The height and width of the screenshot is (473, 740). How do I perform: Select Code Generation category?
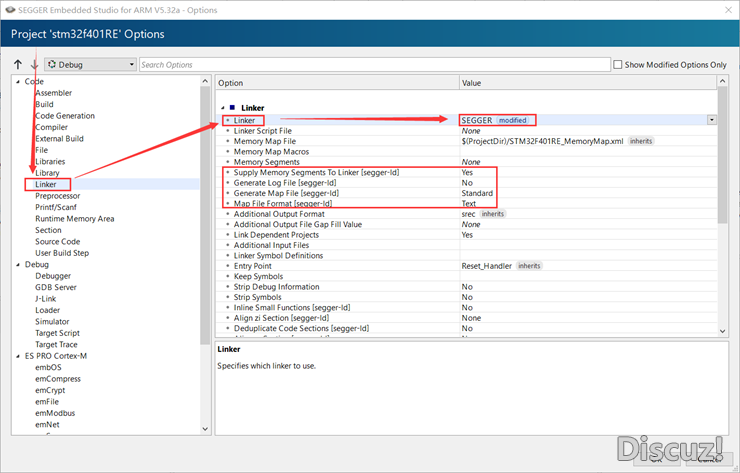[x=65, y=116]
